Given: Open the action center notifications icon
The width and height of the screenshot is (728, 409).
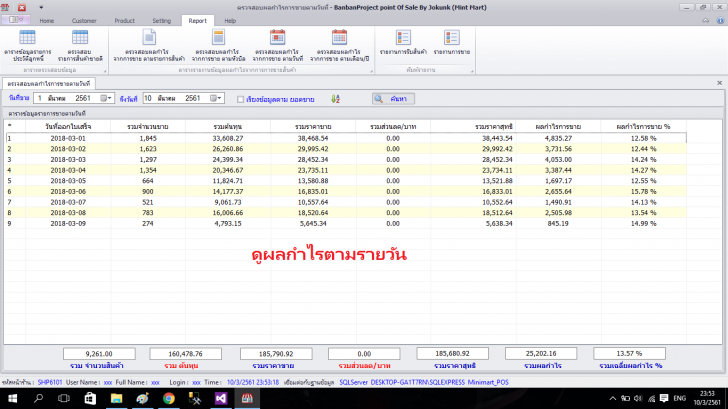Looking at the screenshot, I should [x=664, y=398].
